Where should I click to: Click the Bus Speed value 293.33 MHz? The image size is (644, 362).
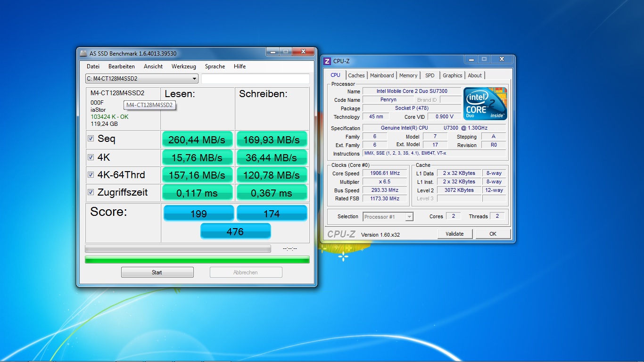385,190
